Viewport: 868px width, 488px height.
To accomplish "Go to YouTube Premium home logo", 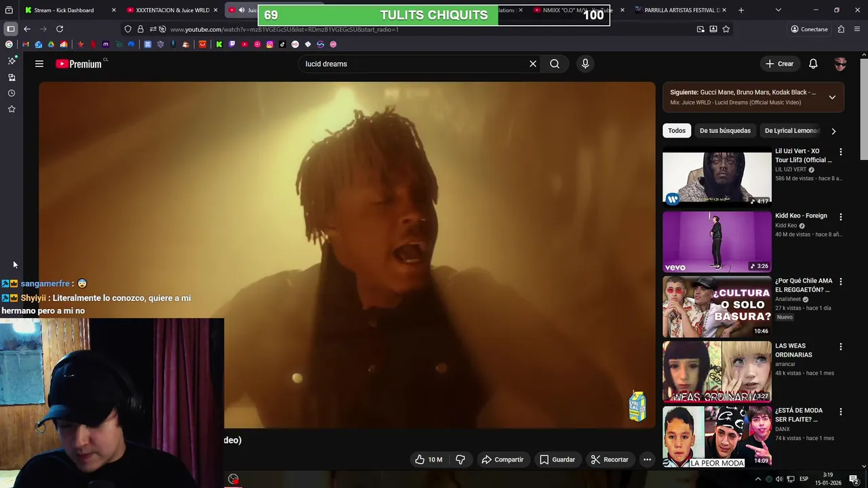I will 79,64.
